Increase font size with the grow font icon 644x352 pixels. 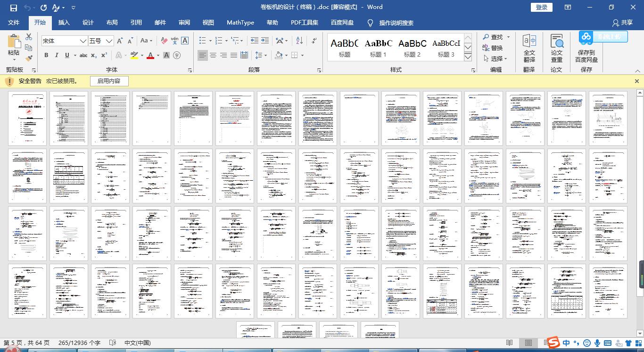(120, 41)
